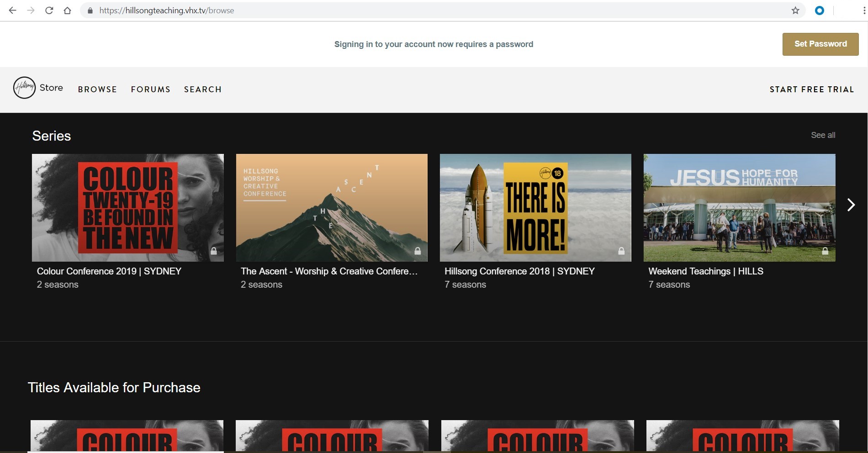Viewport: 868px width, 453px height.
Task: Click lock icon on Colour Conference thumbnail
Action: (213, 251)
